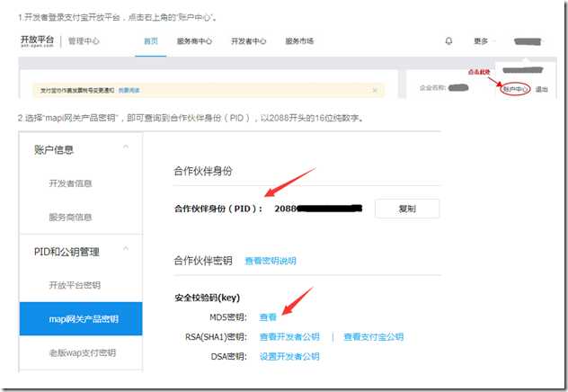This screenshot has height=392, width=568.
Task: Go to 开发者中心 tab
Action: point(248,41)
